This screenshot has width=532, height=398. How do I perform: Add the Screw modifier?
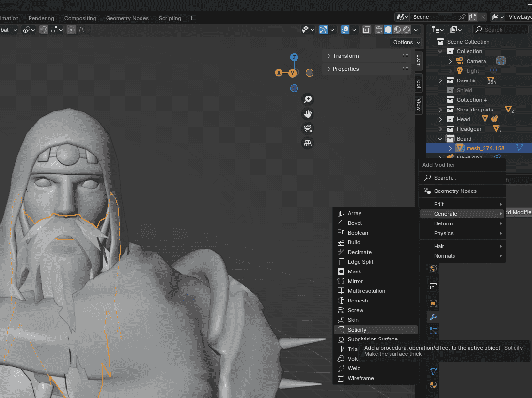(x=376, y=310)
